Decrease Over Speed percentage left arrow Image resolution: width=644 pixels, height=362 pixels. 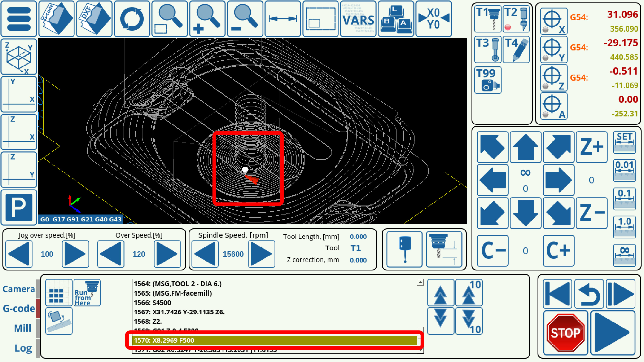click(111, 254)
